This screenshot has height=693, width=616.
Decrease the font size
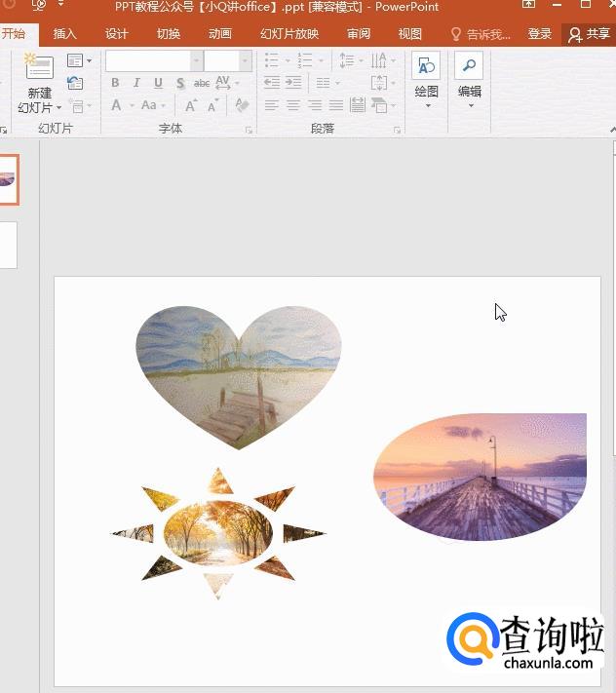pyautogui.click(x=213, y=105)
